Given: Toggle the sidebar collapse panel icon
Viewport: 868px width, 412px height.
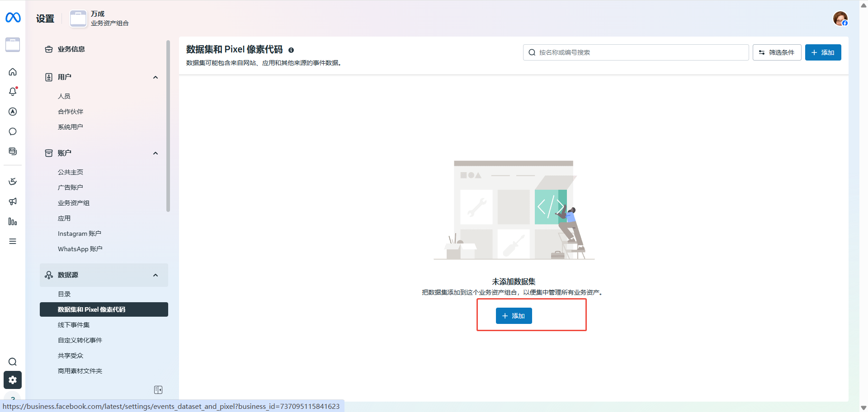Looking at the screenshot, I should [x=158, y=390].
